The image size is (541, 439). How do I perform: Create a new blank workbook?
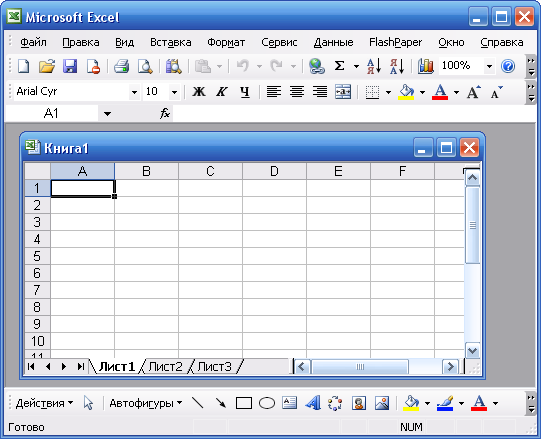pyautogui.click(x=23, y=66)
